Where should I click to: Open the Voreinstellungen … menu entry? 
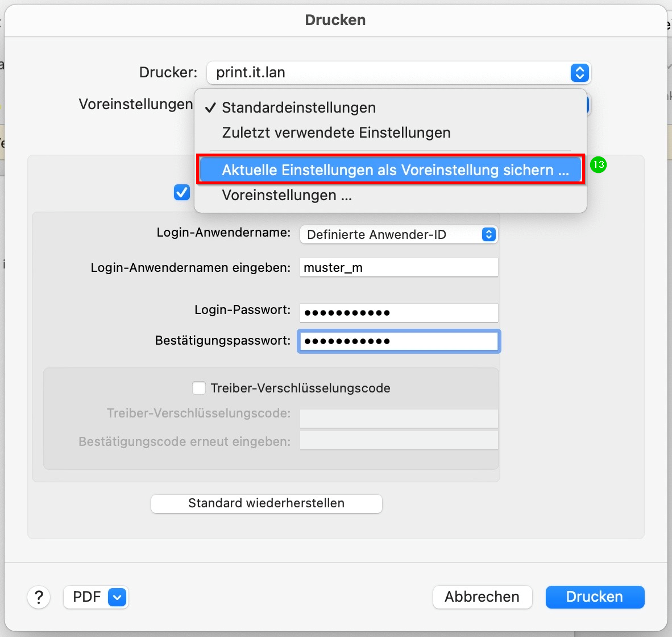pyautogui.click(x=287, y=195)
